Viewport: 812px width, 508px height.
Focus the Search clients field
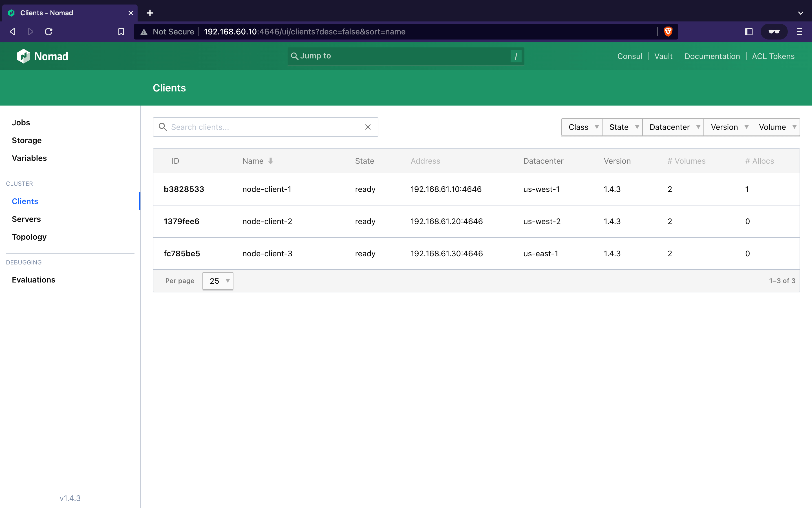(265, 127)
